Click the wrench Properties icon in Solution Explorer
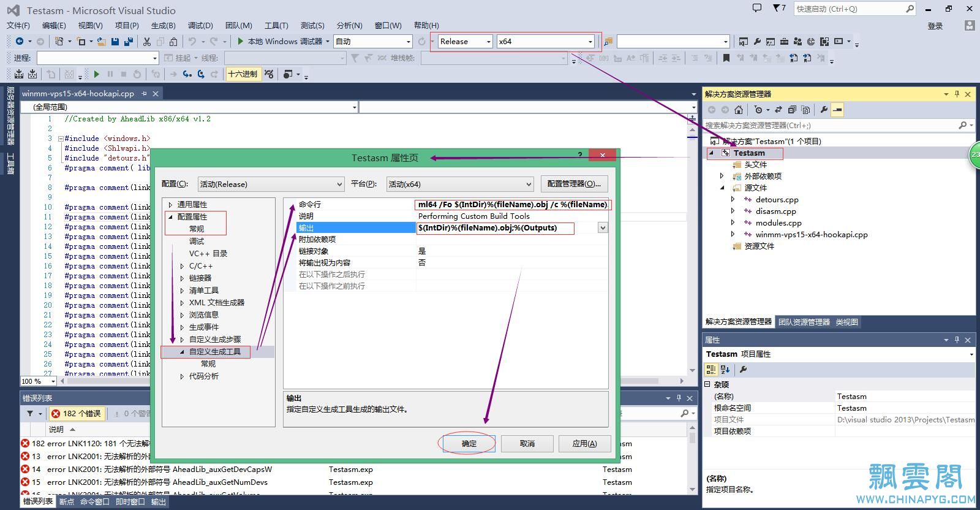This screenshot has height=510, width=980. coord(824,110)
